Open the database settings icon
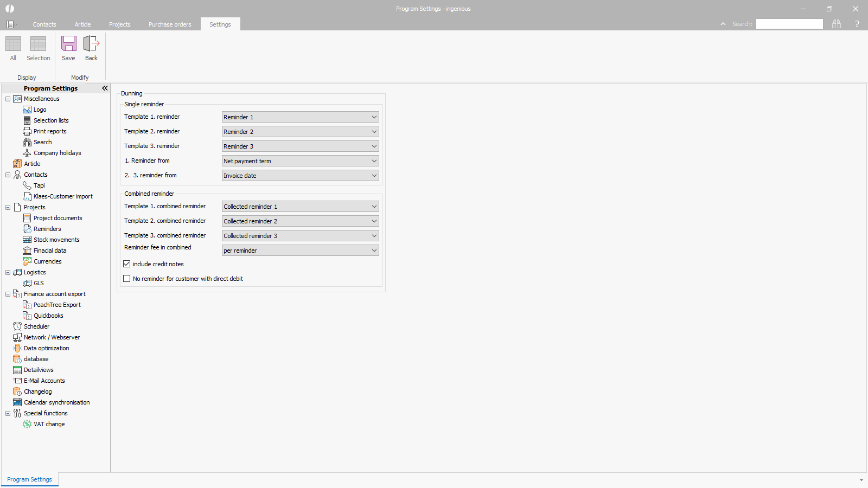The image size is (868, 488). click(x=17, y=358)
